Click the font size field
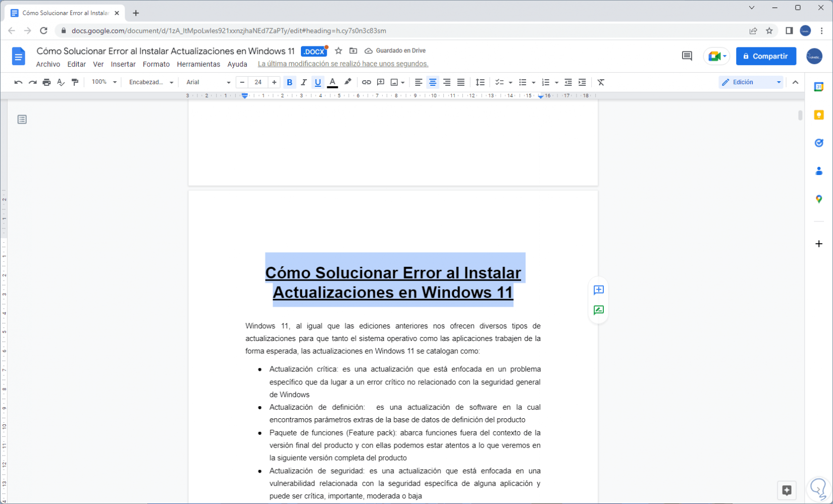 [258, 82]
